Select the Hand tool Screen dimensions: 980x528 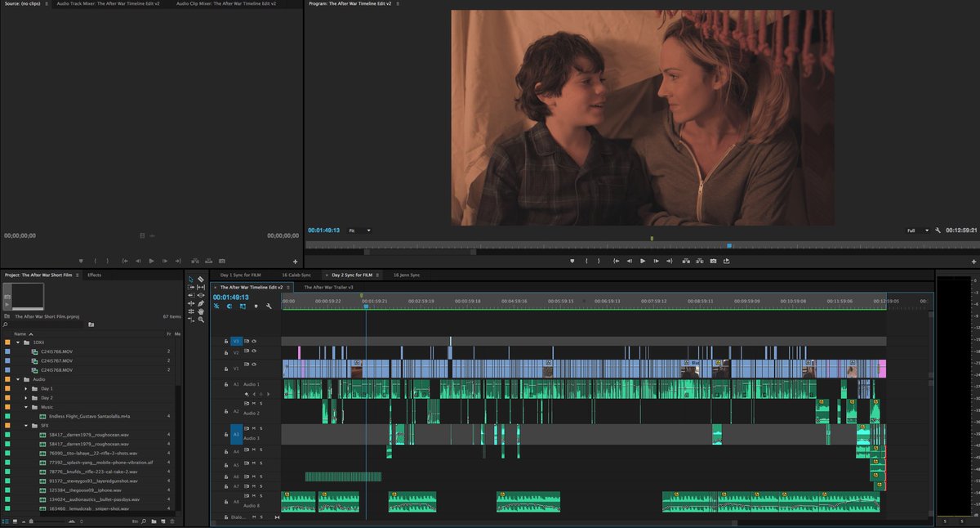(201, 311)
